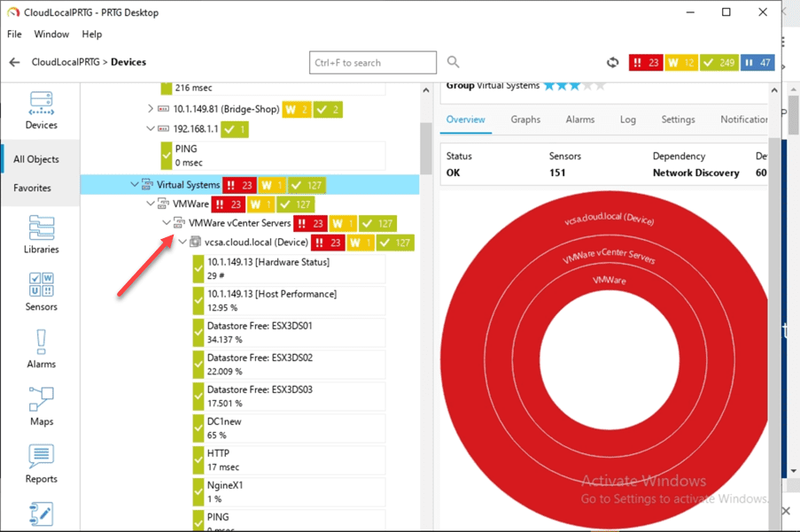Open the Libraries panel
The height and width of the screenshot is (532, 800).
(x=40, y=232)
